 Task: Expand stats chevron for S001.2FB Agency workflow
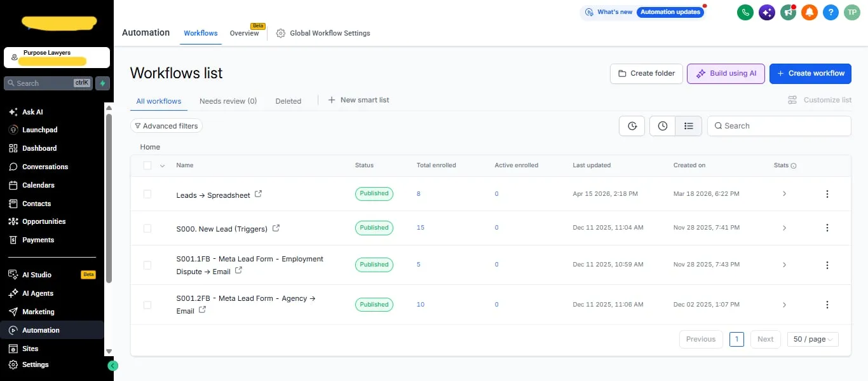[784, 305]
